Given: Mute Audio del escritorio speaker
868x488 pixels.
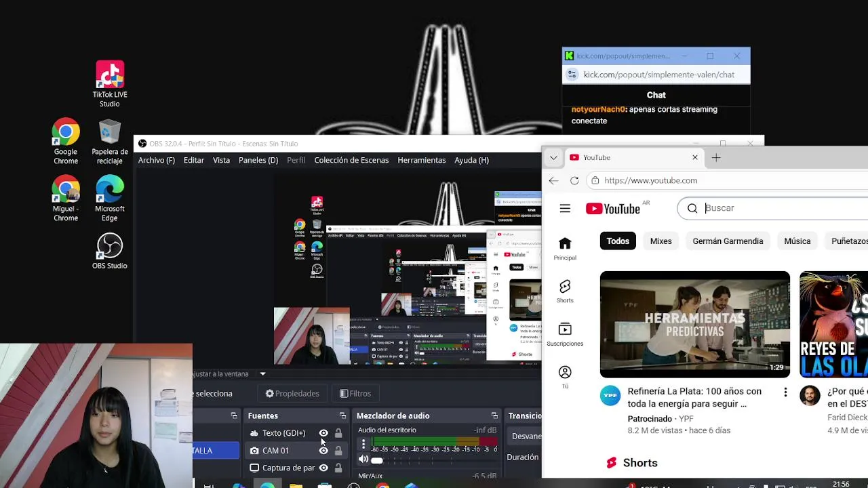Looking at the screenshot, I should point(363,460).
